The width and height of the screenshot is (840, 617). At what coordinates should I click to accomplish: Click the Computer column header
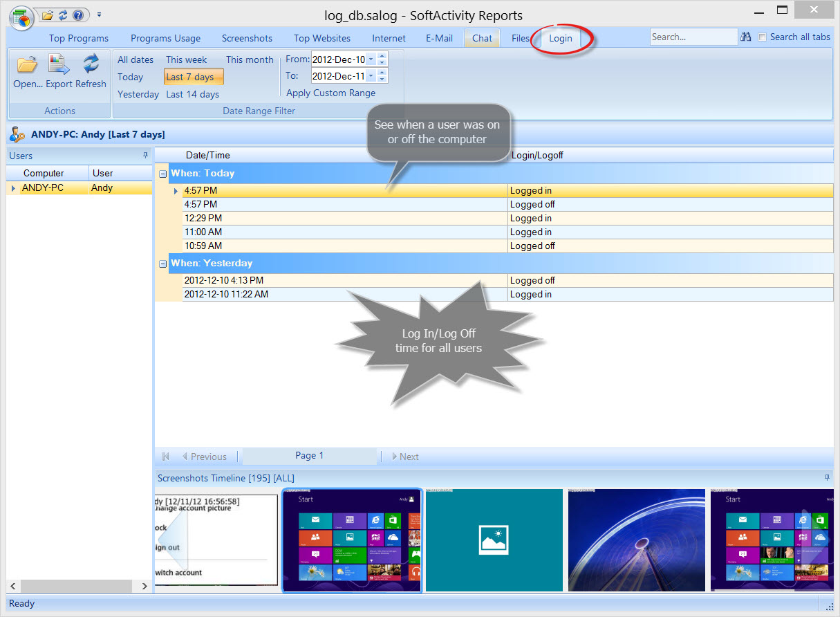[48, 173]
